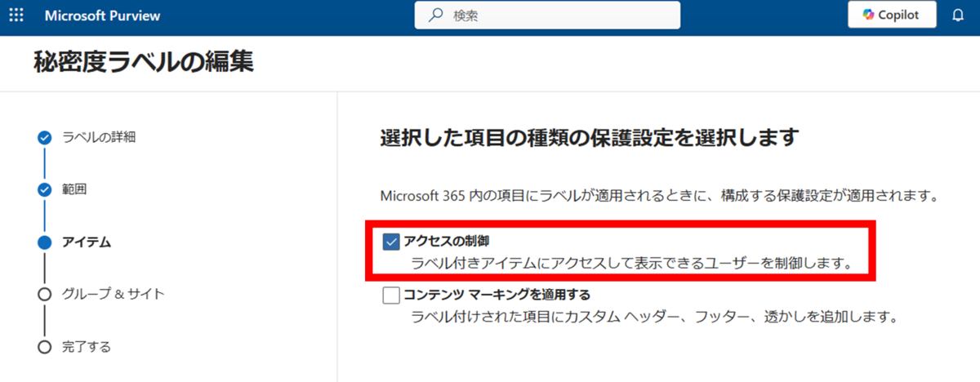Click empty step circle beside 完了する
Image resolution: width=980 pixels, height=382 pixels.
45,347
